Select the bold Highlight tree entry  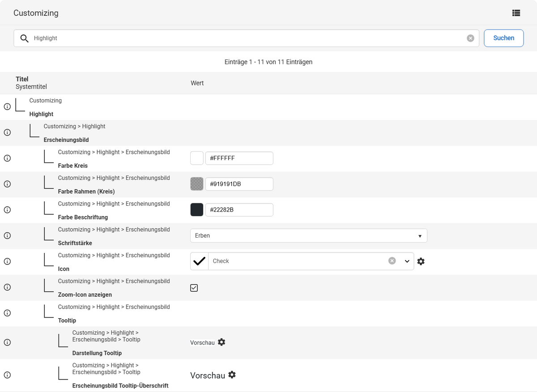tap(41, 114)
